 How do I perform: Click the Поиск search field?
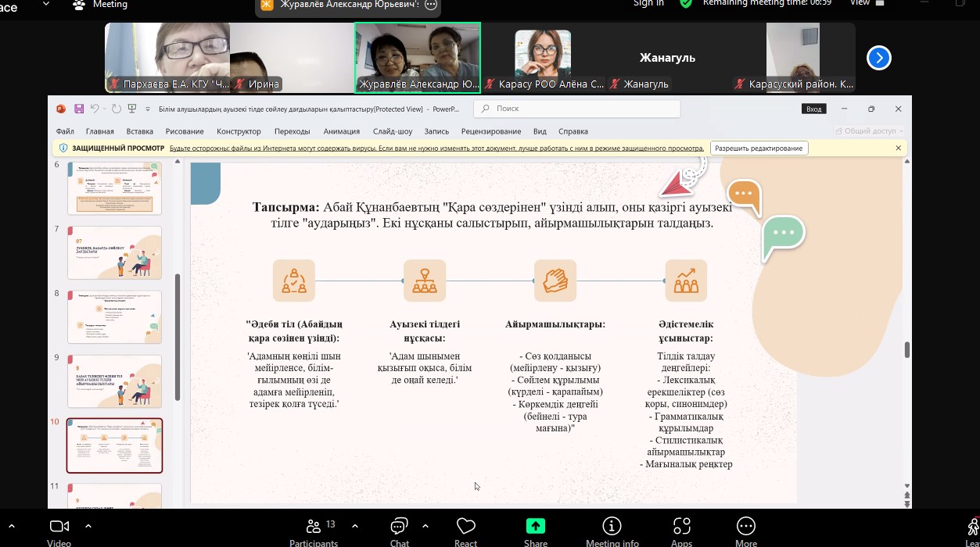577,109
